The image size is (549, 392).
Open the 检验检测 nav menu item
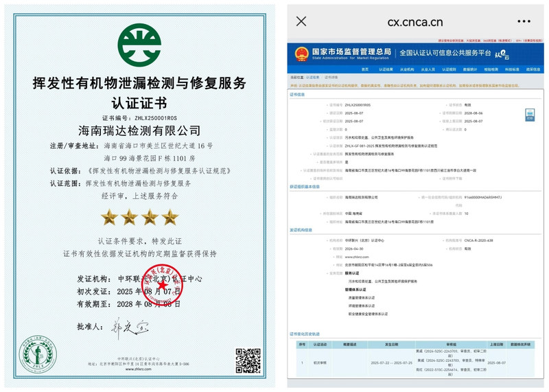(491, 69)
